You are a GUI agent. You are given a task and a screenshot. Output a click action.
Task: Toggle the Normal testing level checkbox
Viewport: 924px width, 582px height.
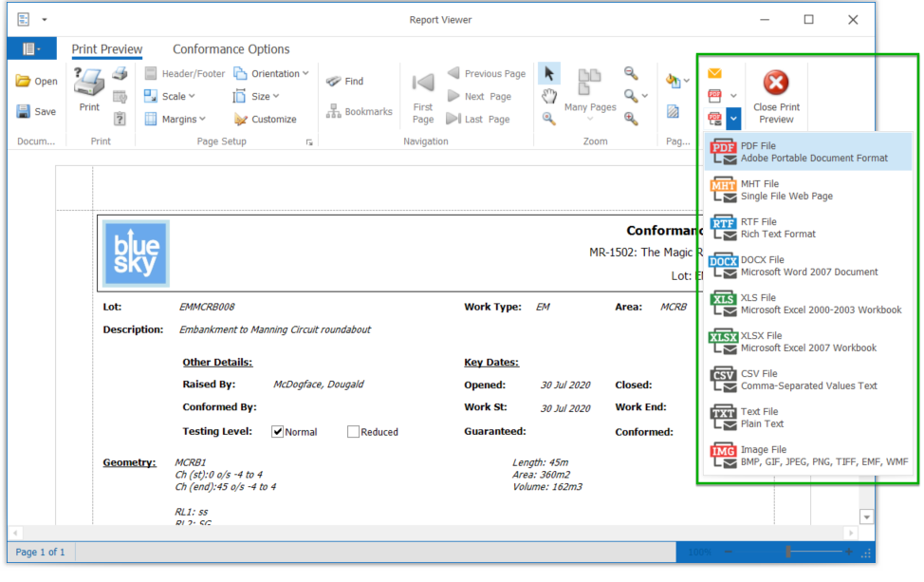pyautogui.click(x=278, y=432)
